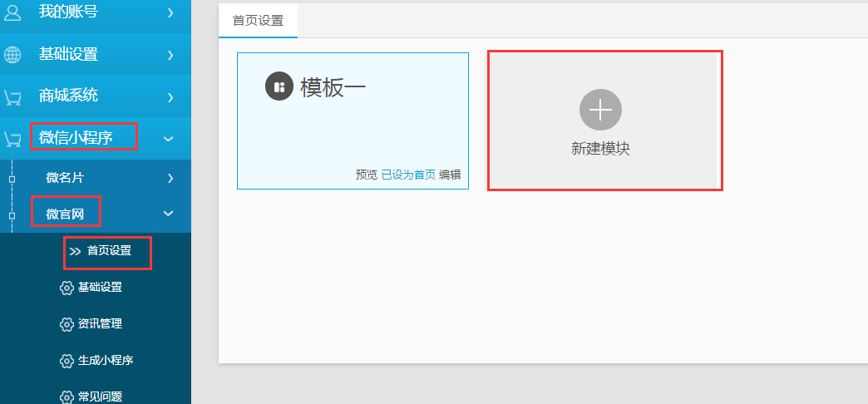Open 常见问题 in the sidebar
The image size is (868, 404).
click(x=101, y=397)
